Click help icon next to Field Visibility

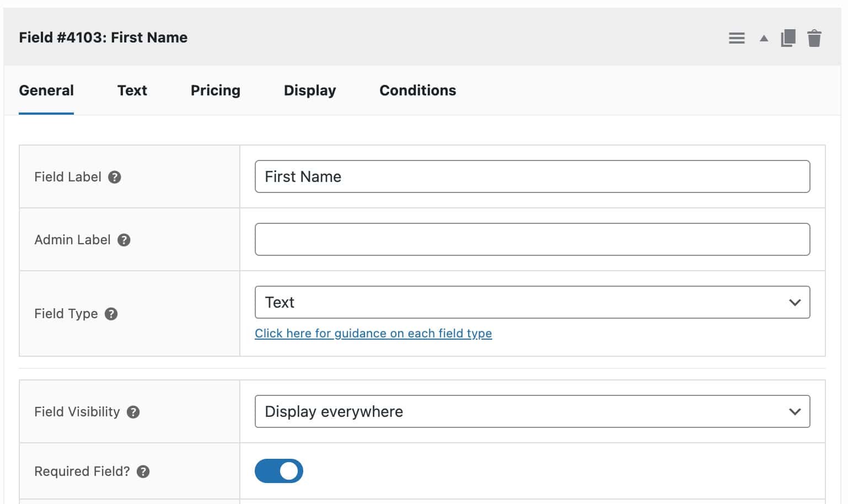[133, 412]
